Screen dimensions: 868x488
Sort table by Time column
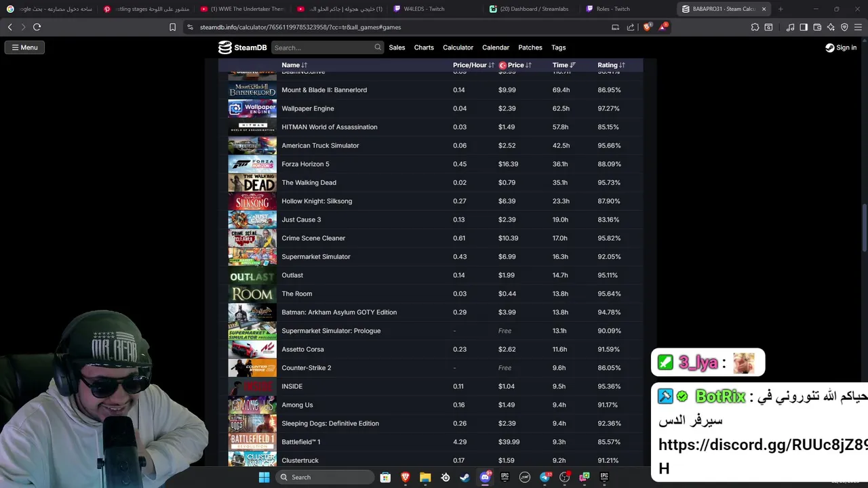coord(564,65)
